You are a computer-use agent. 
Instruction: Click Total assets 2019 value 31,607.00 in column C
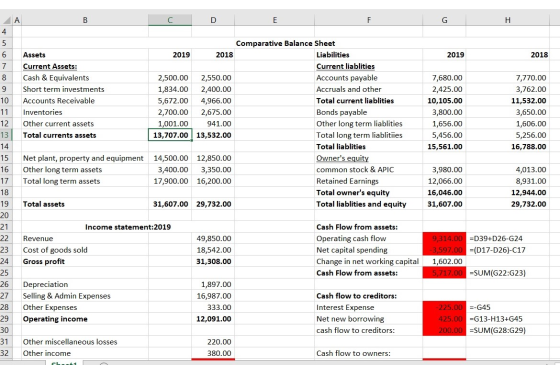coord(170,204)
